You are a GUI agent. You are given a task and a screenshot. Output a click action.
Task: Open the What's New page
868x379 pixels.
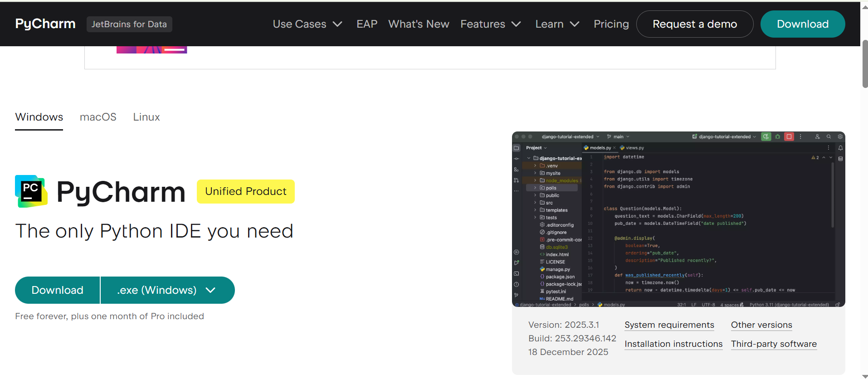click(x=419, y=24)
